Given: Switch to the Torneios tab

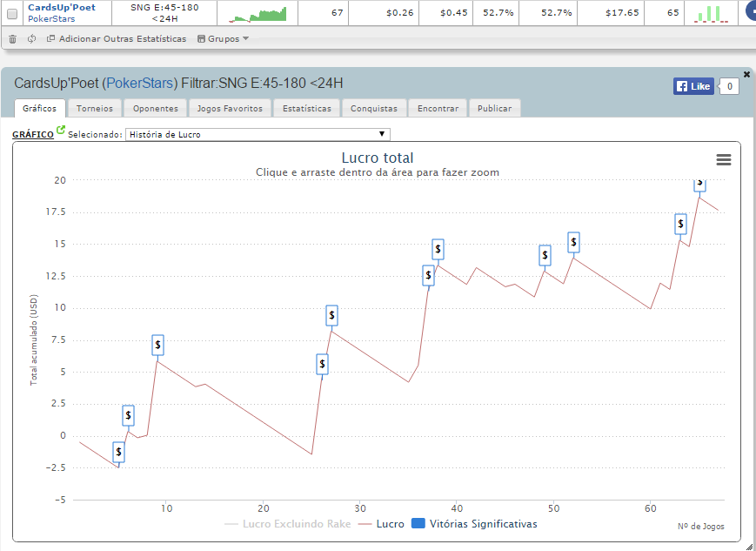Looking at the screenshot, I should pos(95,108).
